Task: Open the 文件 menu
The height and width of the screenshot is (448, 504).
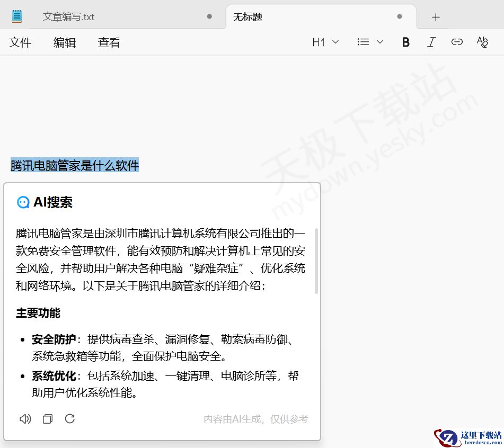Action: click(20, 43)
